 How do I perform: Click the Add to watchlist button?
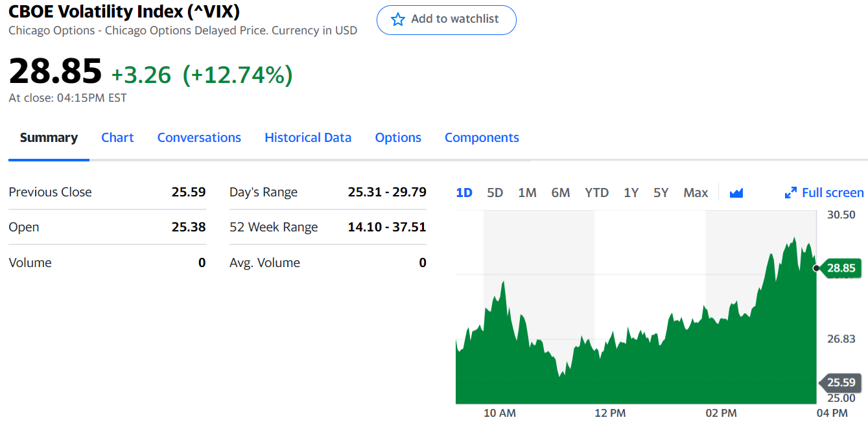pos(447,19)
